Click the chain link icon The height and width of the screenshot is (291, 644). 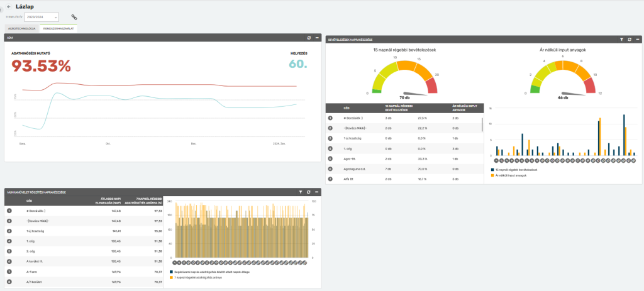click(74, 17)
